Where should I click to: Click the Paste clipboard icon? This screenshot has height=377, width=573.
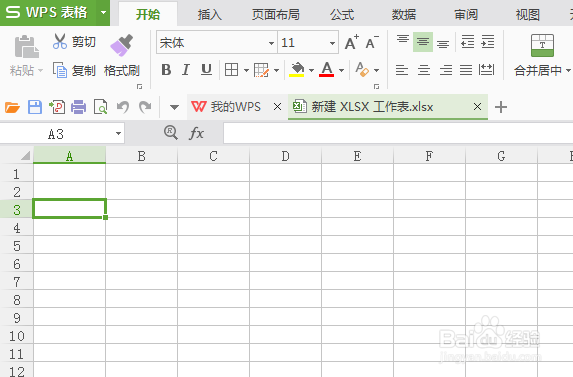click(26, 47)
